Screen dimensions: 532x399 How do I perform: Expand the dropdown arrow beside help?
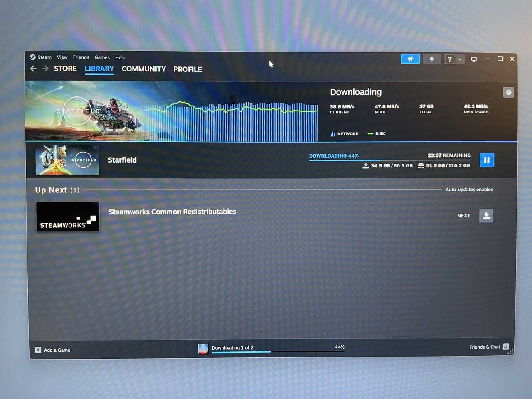pyautogui.click(x=460, y=59)
